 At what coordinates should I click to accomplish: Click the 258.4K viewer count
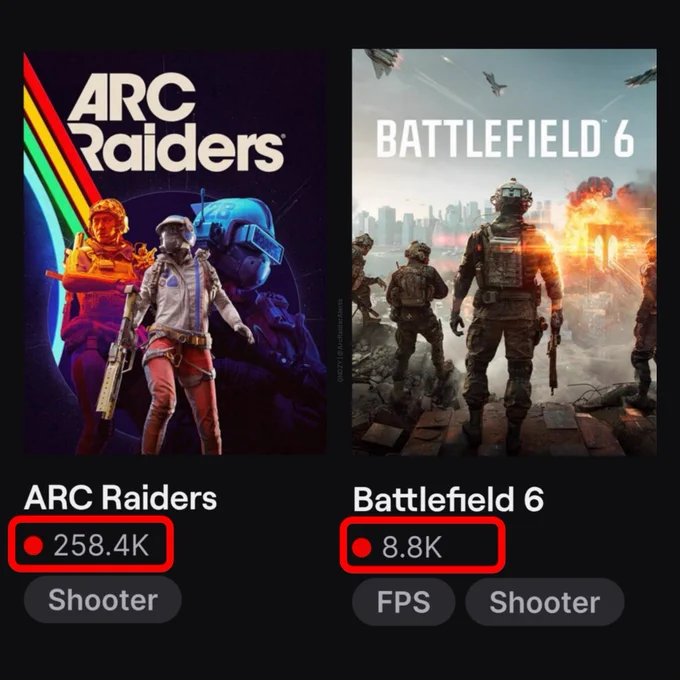pos(101,545)
